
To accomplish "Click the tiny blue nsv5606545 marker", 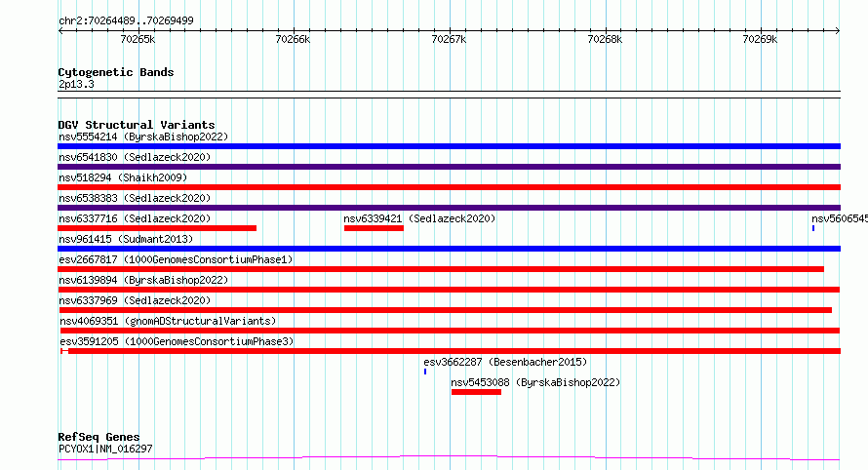I will (813, 228).
